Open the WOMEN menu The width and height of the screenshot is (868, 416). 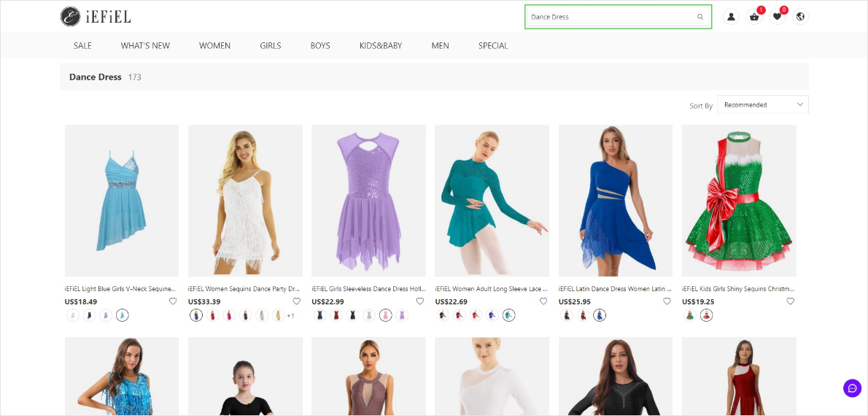(x=214, y=45)
